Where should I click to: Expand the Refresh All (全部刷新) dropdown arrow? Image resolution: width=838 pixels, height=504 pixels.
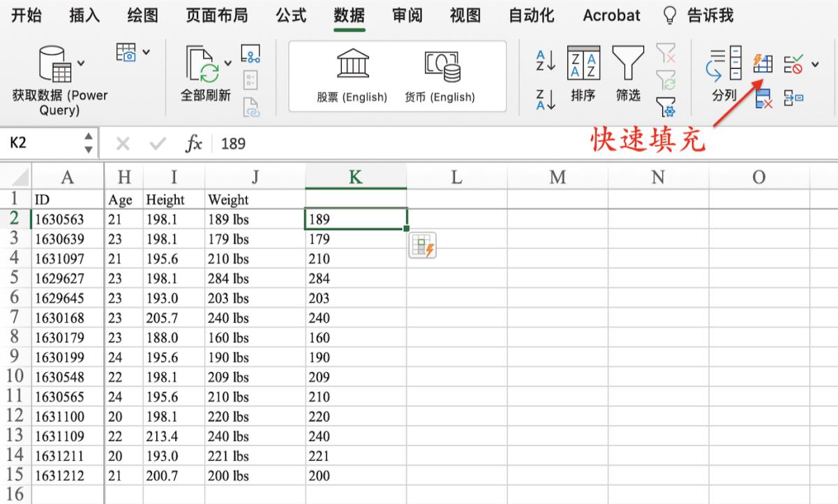point(227,63)
